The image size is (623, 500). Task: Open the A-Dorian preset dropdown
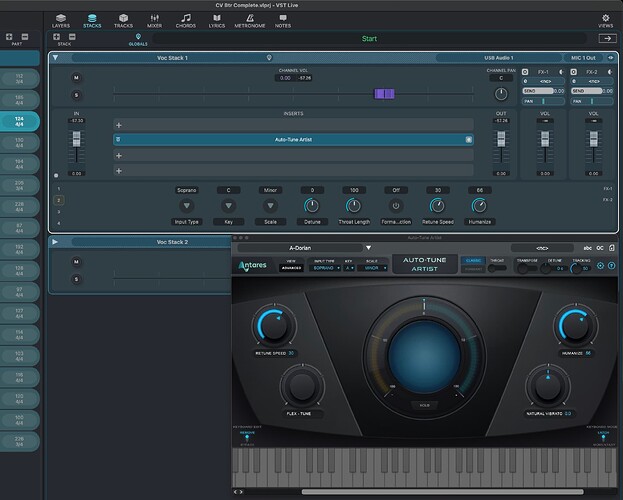367,248
